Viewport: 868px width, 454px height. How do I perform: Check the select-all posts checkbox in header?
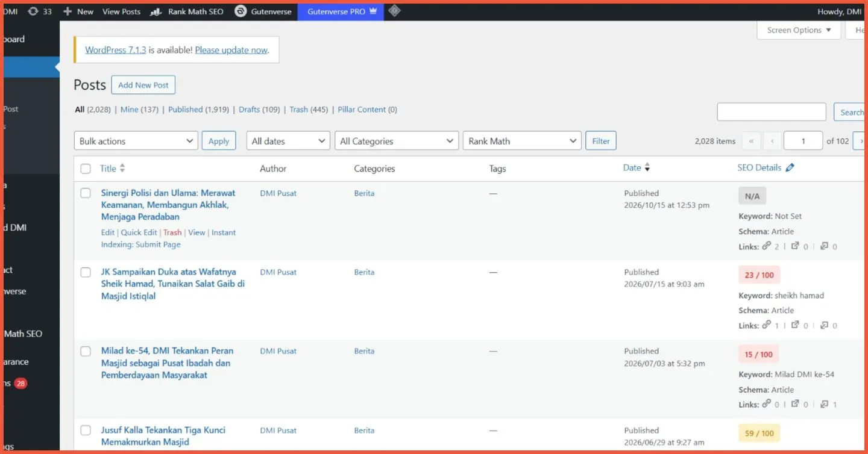click(86, 169)
